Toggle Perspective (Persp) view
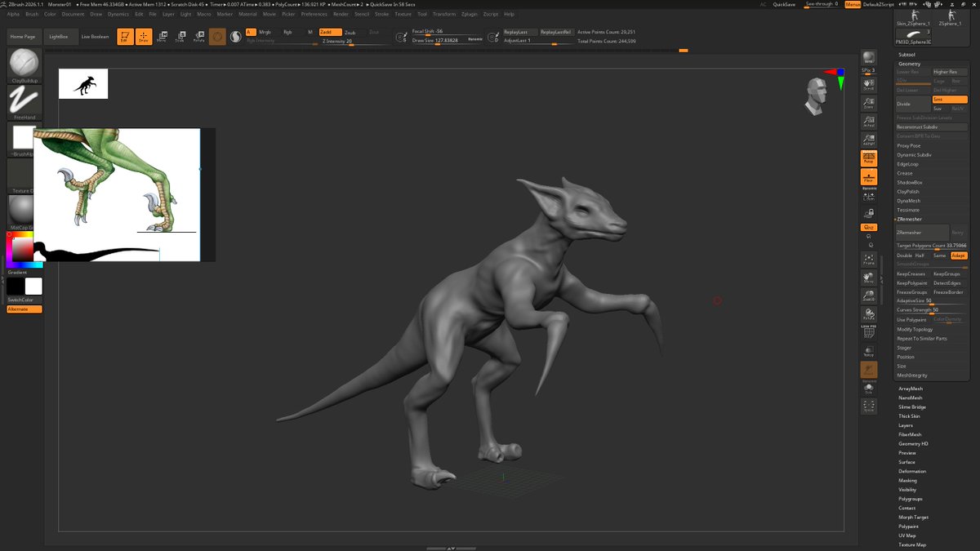Viewport: 980px width, 551px height. pos(868,158)
